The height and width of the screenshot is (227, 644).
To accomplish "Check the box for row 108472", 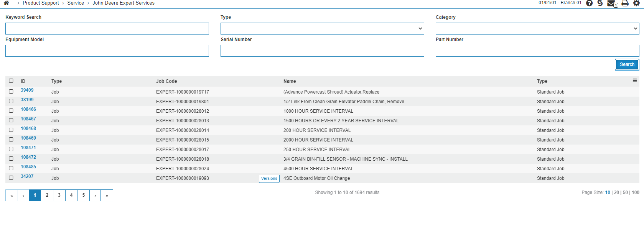I will pyautogui.click(x=11, y=159).
